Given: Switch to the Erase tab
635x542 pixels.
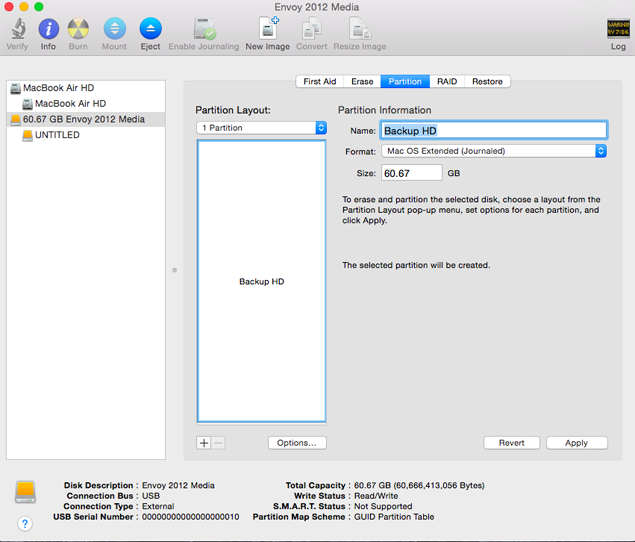Looking at the screenshot, I should pyautogui.click(x=362, y=81).
